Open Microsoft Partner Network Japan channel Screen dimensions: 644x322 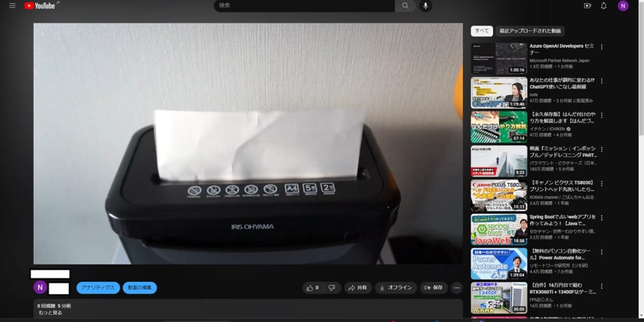(x=559, y=60)
